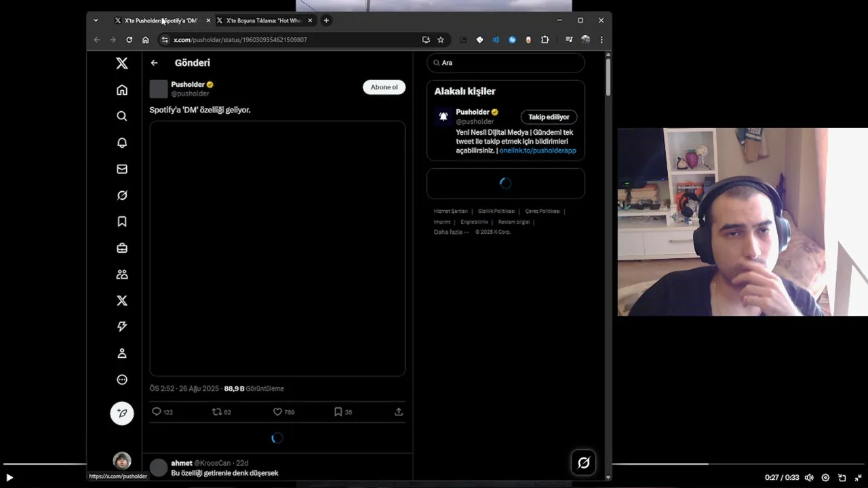
Task: Open Profile person icon in sidebar
Action: [x=122, y=353]
